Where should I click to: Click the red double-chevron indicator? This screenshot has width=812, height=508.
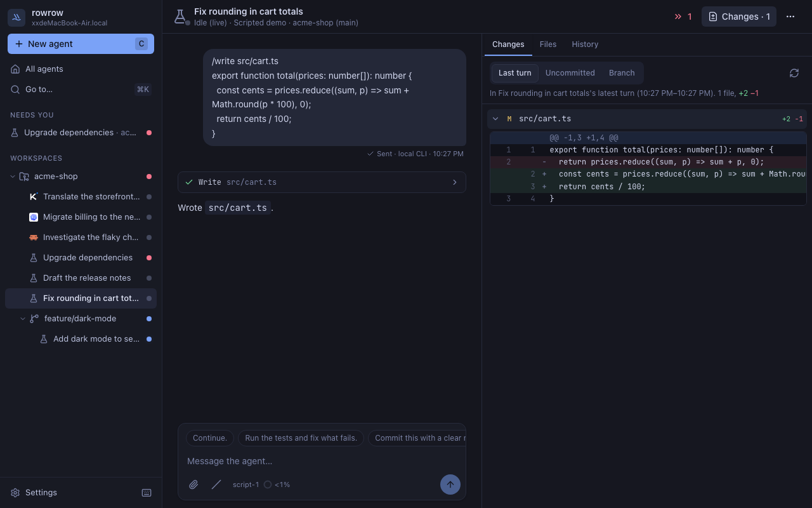pyautogui.click(x=683, y=17)
